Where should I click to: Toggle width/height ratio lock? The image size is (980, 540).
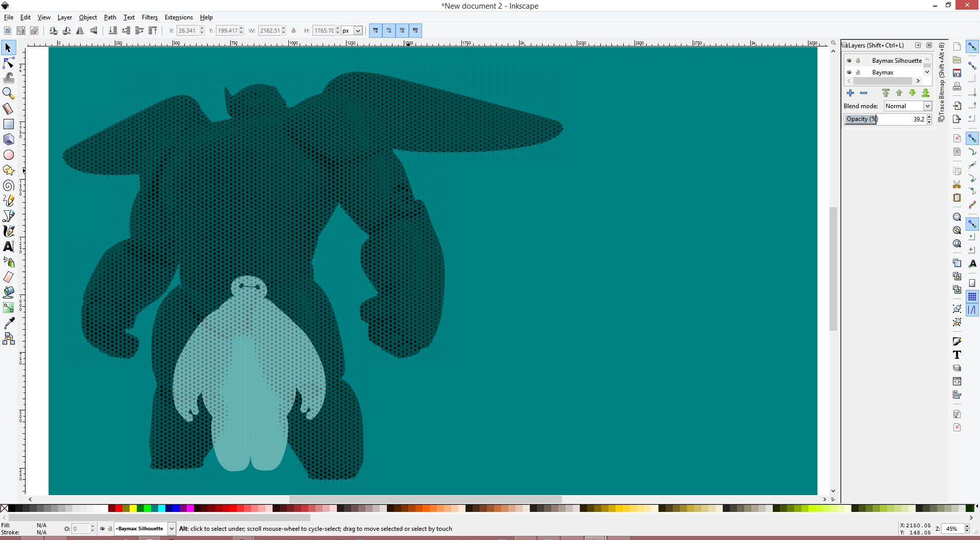click(x=293, y=31)
